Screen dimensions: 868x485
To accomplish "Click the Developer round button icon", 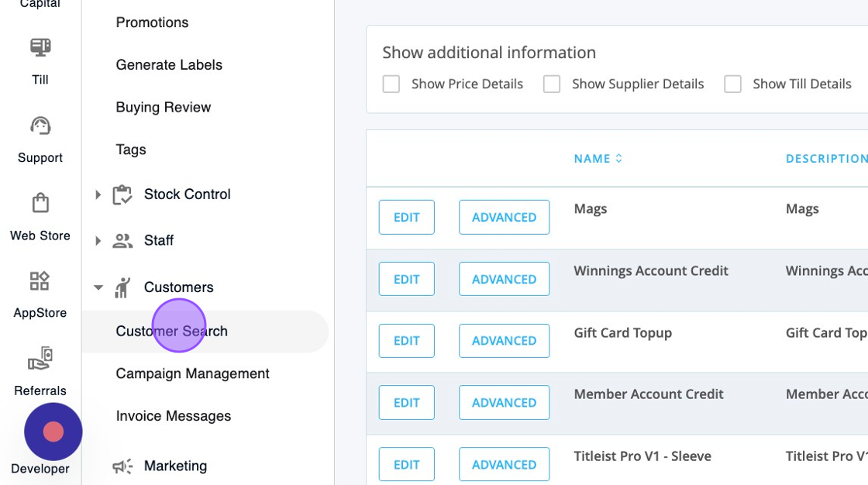I will click(x=53, y=432).
